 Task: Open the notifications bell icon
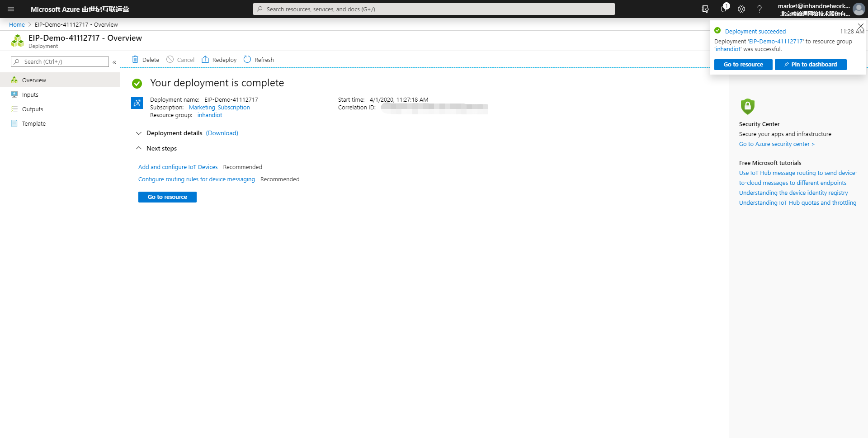(723, 9)
